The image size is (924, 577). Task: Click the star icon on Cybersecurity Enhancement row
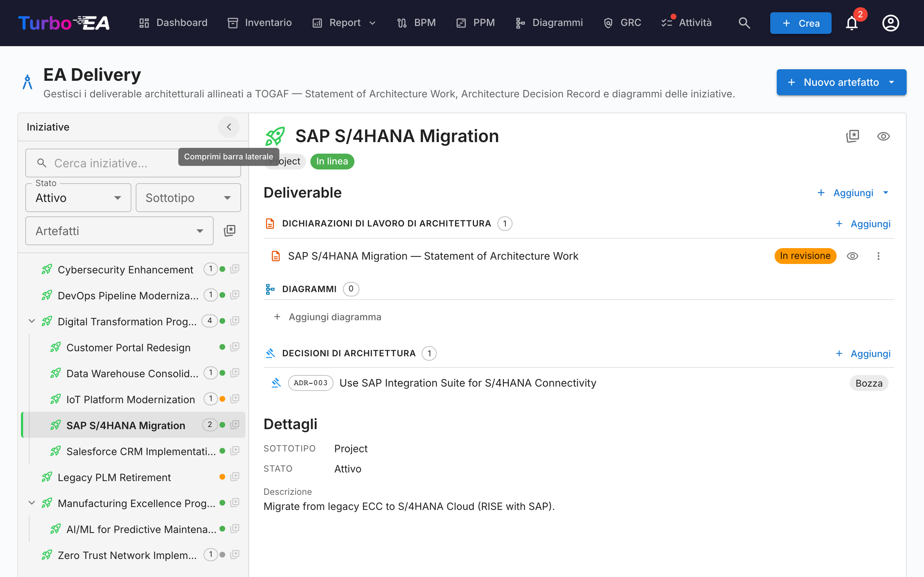(235, 269)
